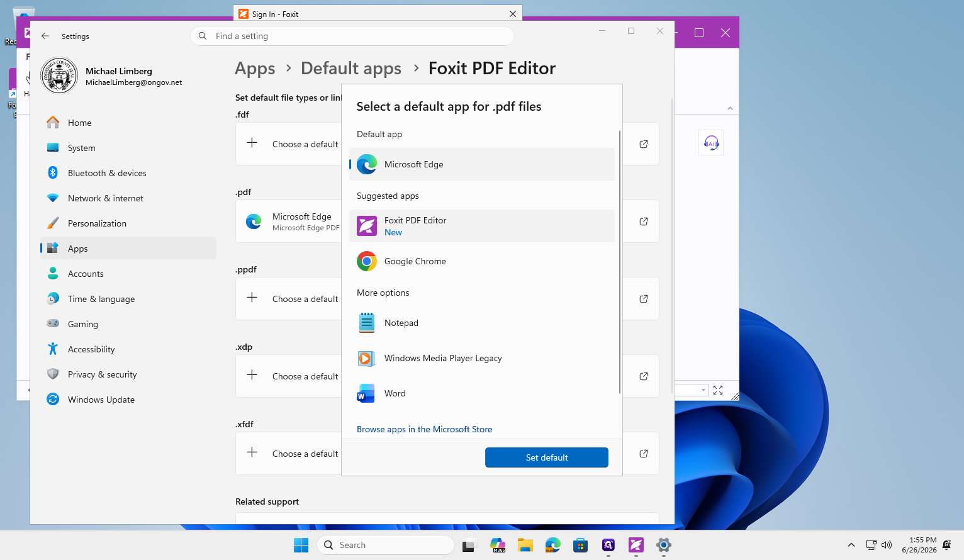The height and width of the screenshot is (560, 964).
Task: Click external link icon in .xfdf row
Action: [644, 454]
